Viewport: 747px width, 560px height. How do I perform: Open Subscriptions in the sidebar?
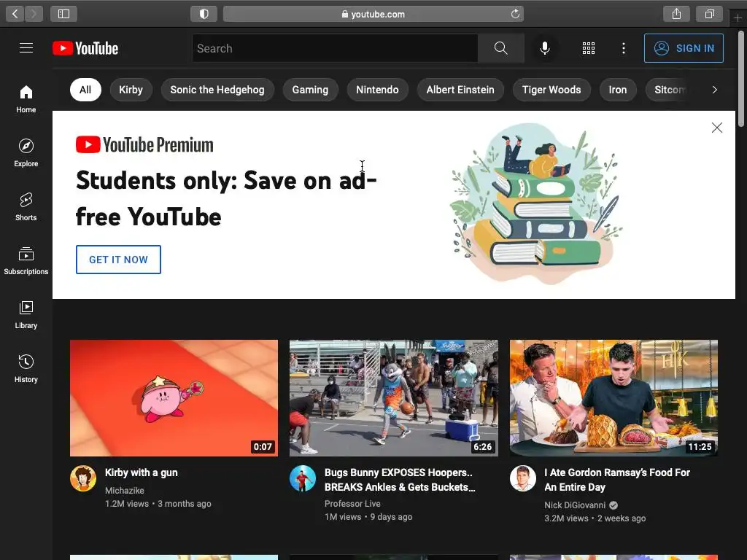(x=26, y=261)
